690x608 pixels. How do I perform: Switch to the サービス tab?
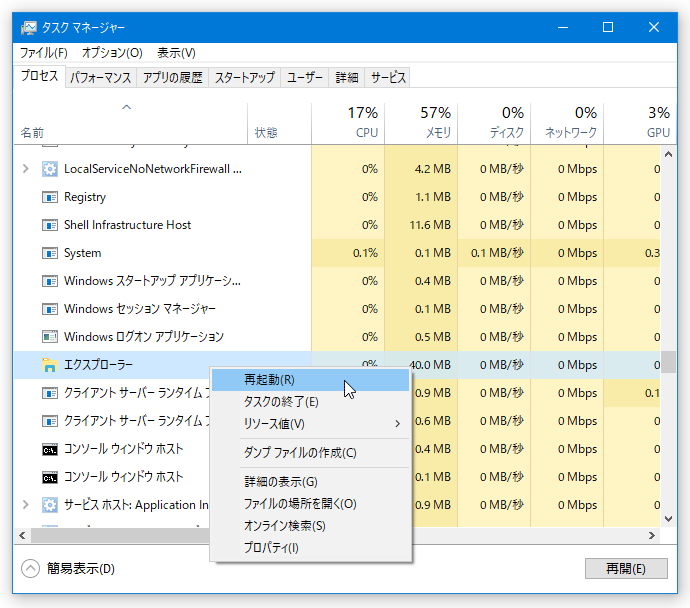388,78
